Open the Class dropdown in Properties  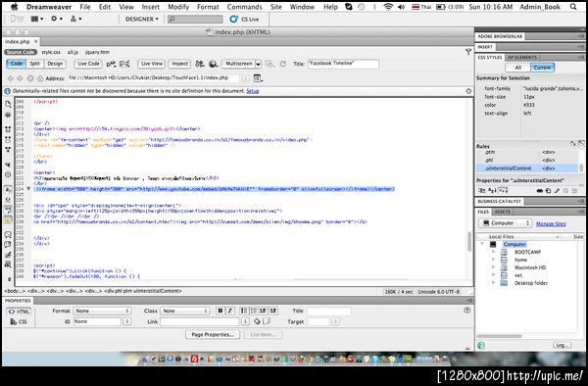click(185, 311)
